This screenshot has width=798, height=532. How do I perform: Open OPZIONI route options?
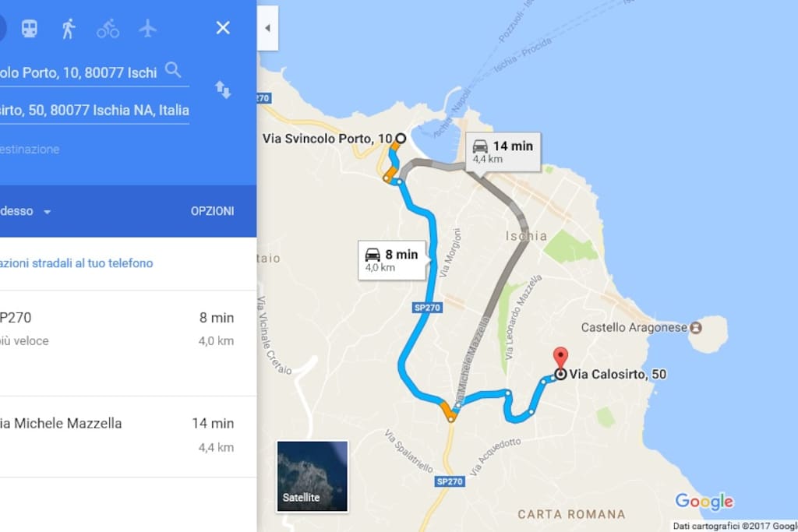212,211
